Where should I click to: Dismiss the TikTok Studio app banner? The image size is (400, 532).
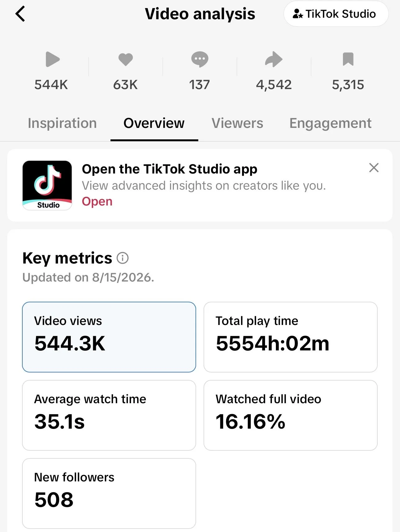point(374,168)
